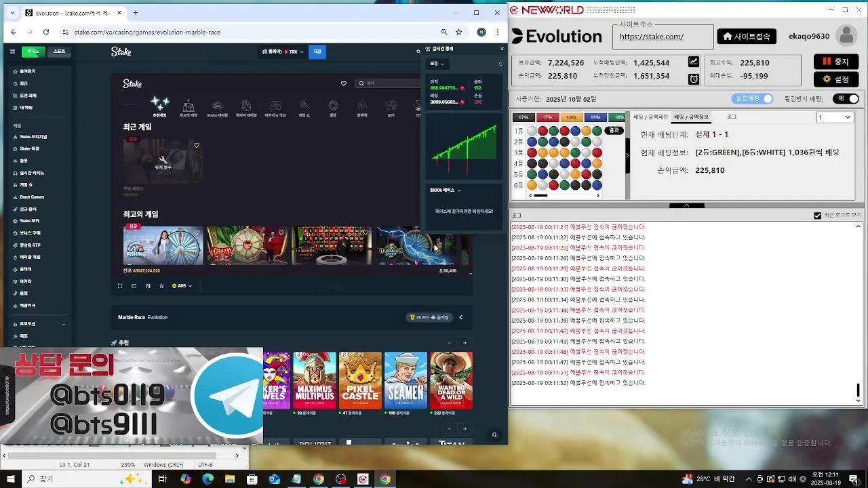
Task: Expand the $100k 레이스 dropdown
Action: point(446,190)
